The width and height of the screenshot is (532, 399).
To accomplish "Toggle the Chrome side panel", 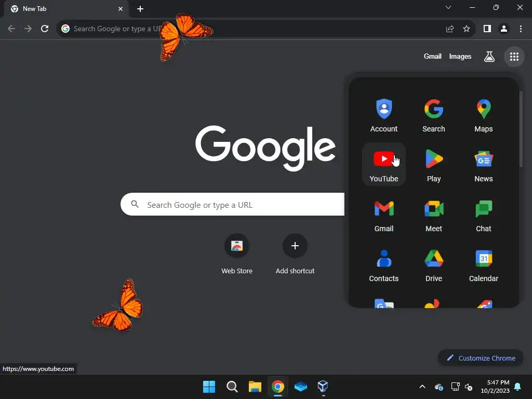I will tap(487, 29).
